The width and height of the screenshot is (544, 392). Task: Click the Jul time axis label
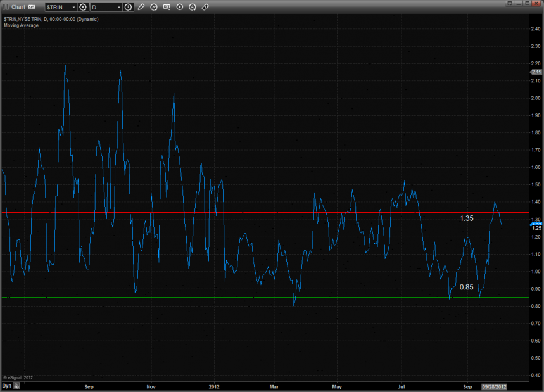pyautogui.click(x=401, y=386)
